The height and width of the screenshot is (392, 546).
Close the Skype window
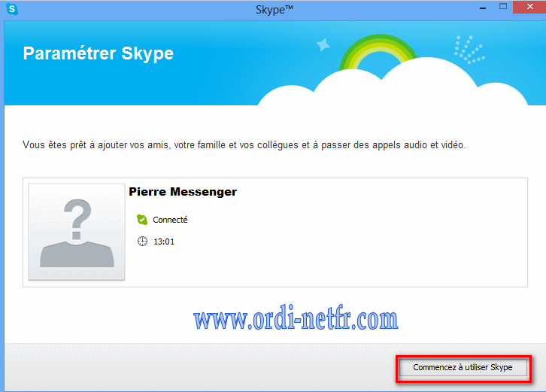point(529,7)
